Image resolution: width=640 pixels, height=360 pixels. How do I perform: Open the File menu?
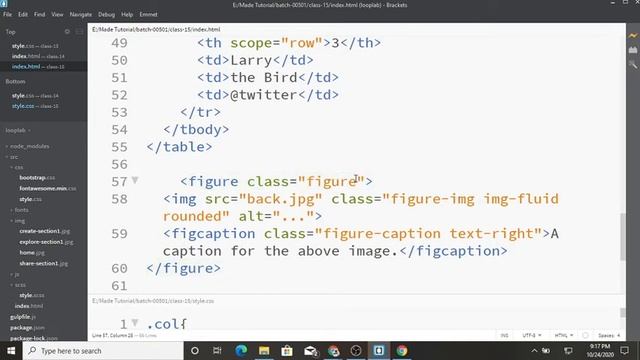point(7,14)
